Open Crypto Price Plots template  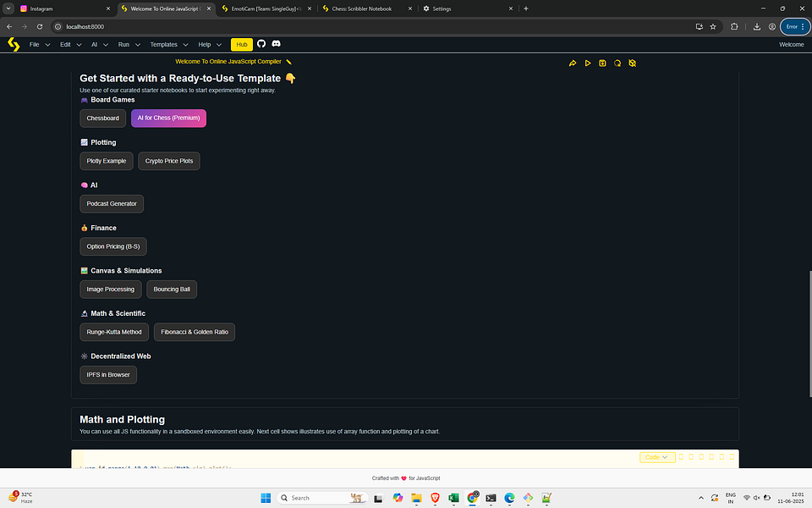(169, 161)
